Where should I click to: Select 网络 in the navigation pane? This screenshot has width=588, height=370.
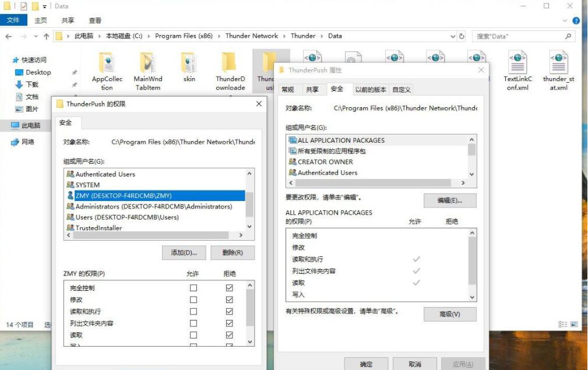(x=28, y=142)
